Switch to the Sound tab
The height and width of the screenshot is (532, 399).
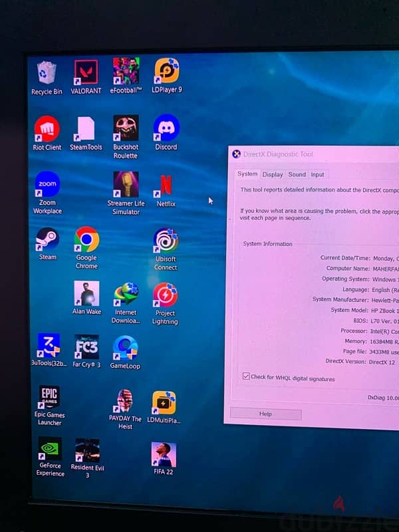pyautogui.click(x=297, y=174)
